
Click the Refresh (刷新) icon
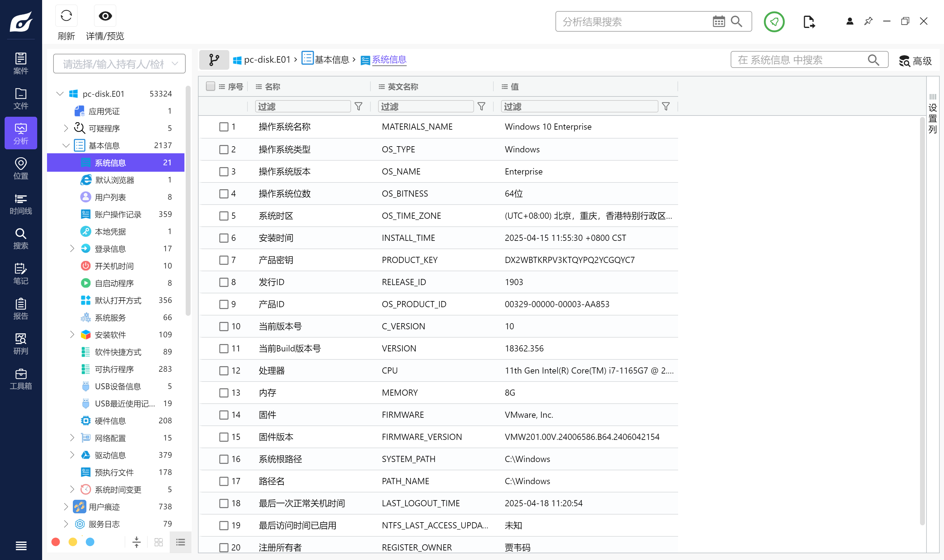[66, 16]
